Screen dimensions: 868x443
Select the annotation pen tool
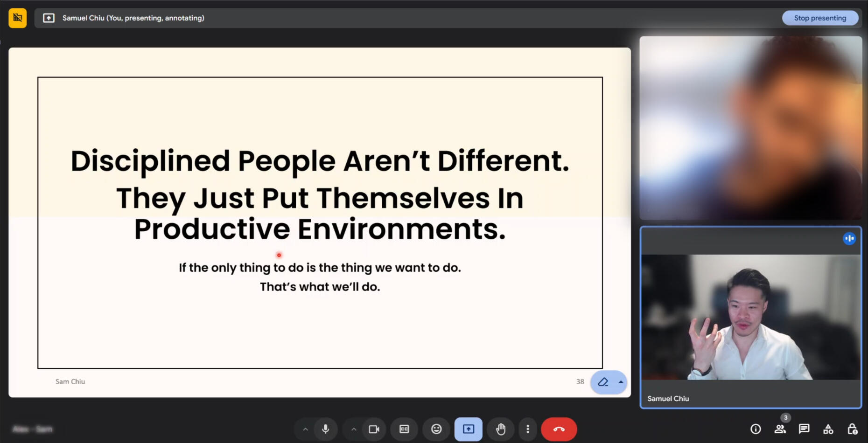point(603,382)
